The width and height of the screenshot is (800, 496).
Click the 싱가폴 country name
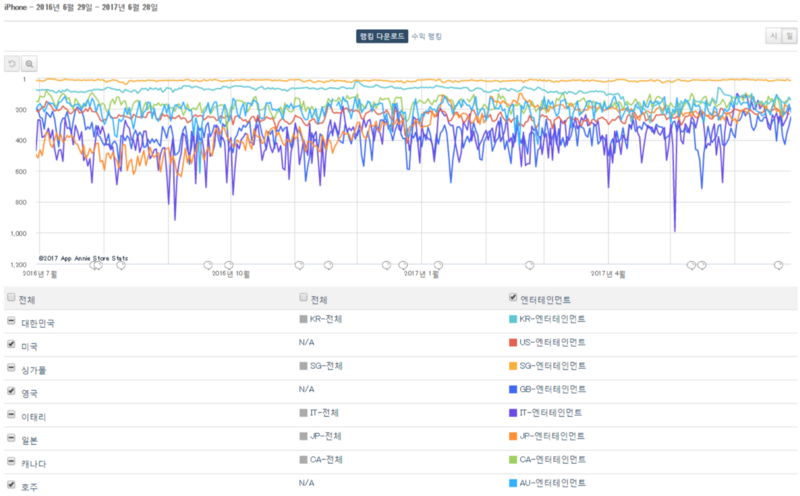34,370
